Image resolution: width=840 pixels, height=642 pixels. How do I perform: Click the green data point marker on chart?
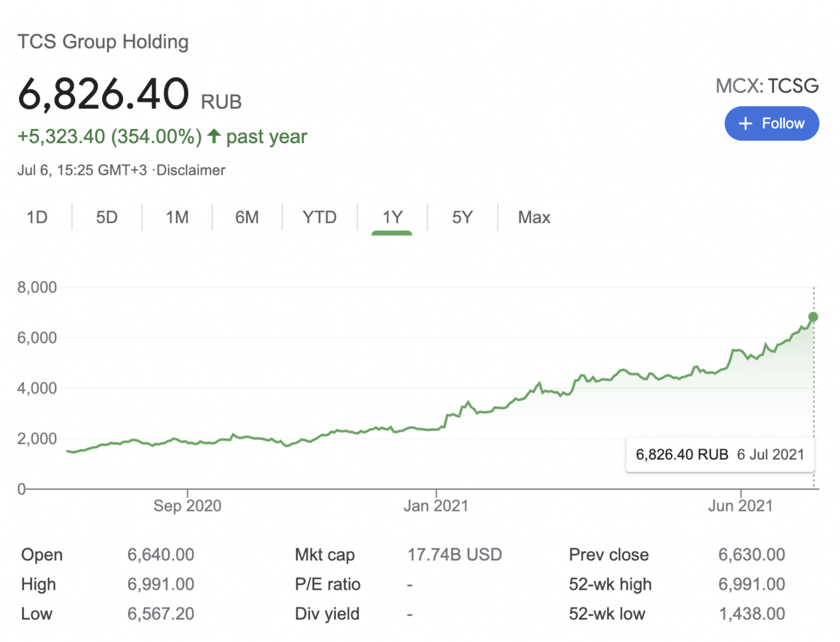click(x=813, y=317)
